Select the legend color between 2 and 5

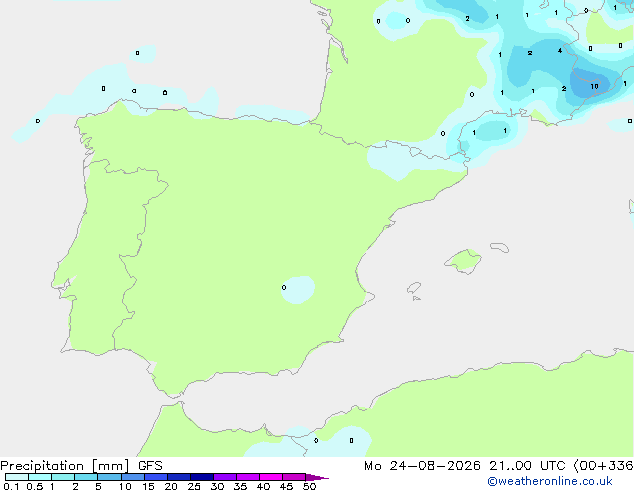86,477
